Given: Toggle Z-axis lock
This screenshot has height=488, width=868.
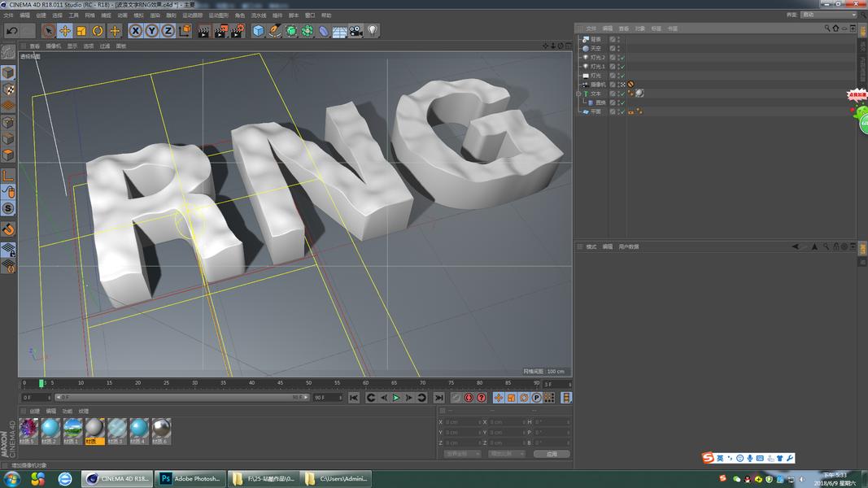Looking at the screenshot, I should 168,31.
